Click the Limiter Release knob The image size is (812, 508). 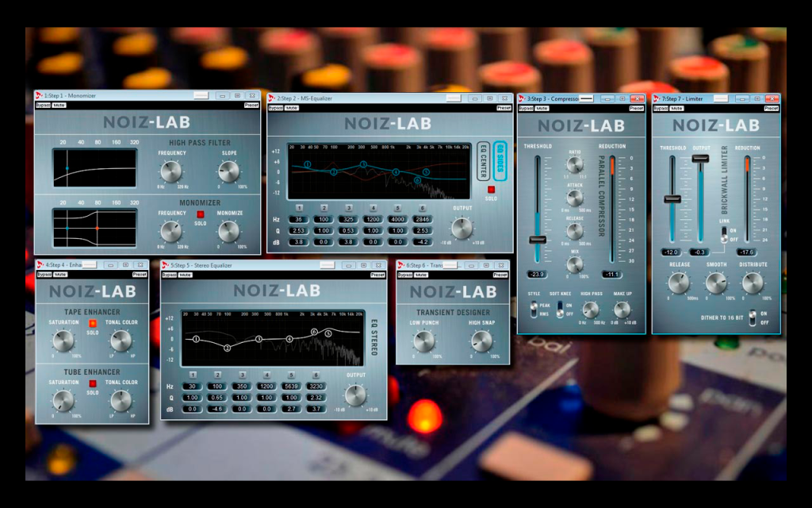tap(679, 283)
